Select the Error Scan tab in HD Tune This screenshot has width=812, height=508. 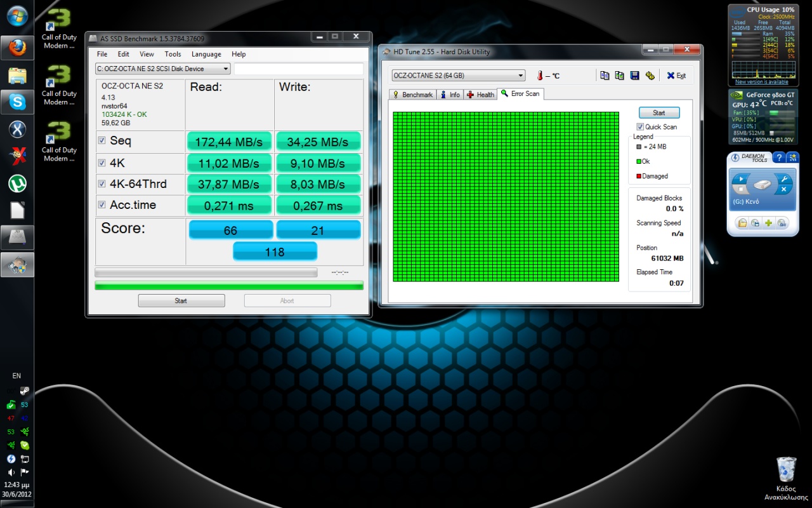tap(520, 93)
